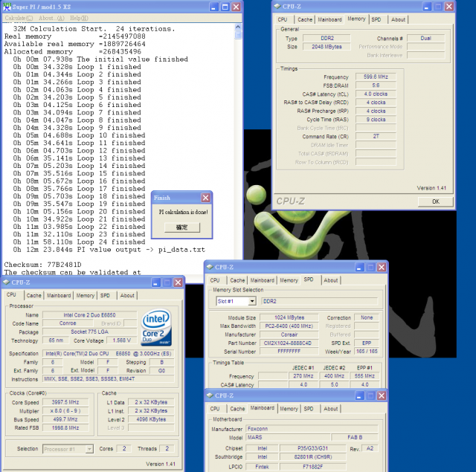This screenshot has height=472, width=476.
Task: Click the Core Speed 3997.5 MHz field
Action: tap(65, 402)
